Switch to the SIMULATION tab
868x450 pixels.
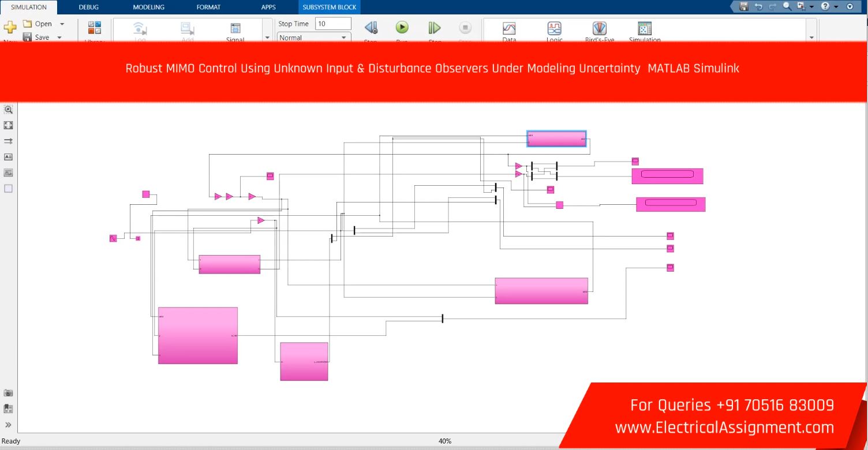point(29,7)
